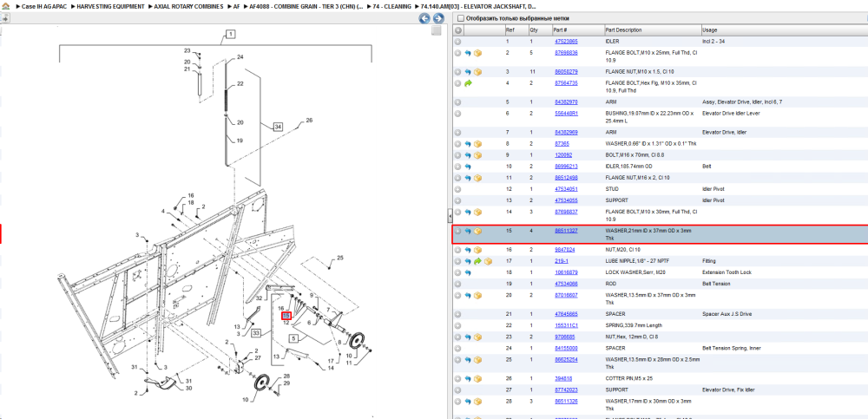The image size is (868, 419).
Task: Open 74 - CLEANING breadcrumb
Action: 392,6
